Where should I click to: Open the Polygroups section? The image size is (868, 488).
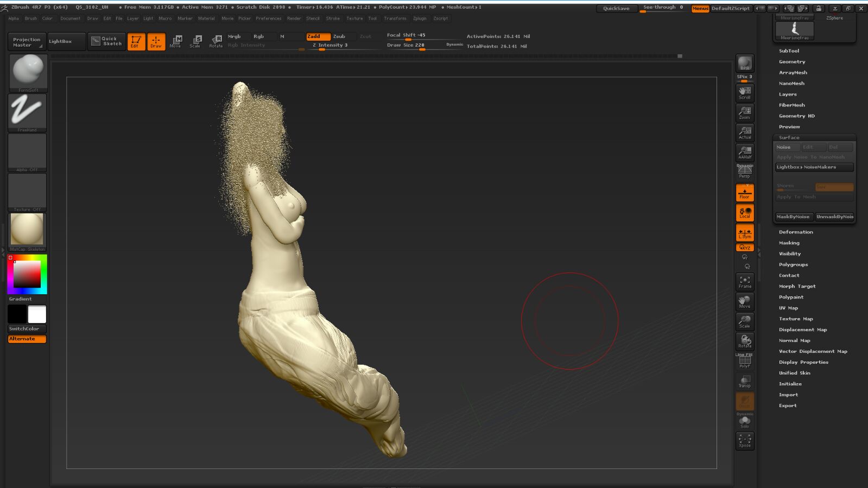(793, 265)
